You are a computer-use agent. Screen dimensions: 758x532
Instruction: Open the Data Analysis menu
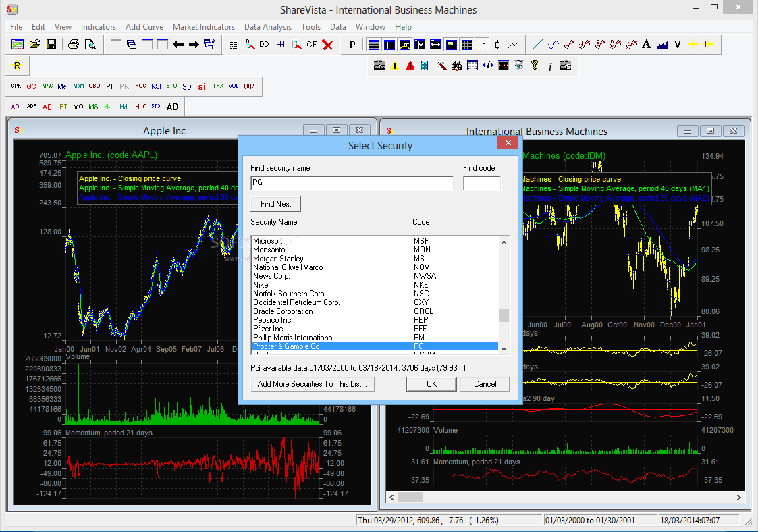(268, 26)
